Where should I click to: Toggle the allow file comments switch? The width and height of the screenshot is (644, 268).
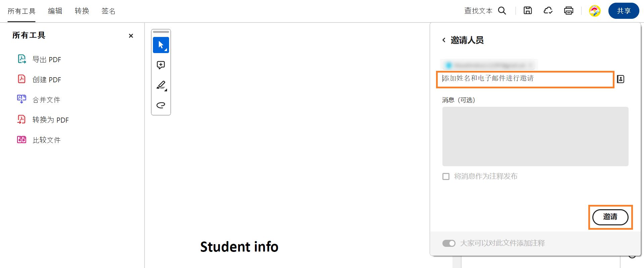coord(449,243)
